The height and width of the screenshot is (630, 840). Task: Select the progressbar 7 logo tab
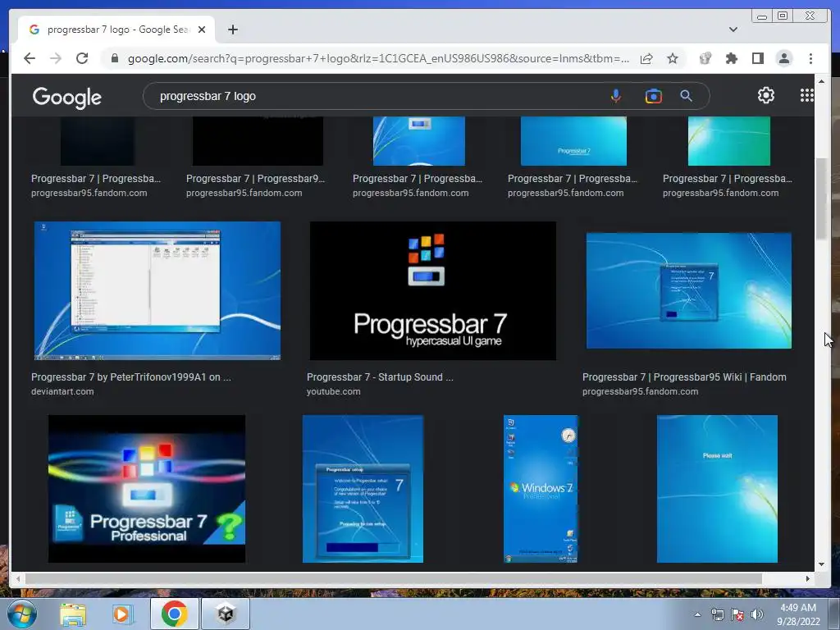[x=116, y=30]
